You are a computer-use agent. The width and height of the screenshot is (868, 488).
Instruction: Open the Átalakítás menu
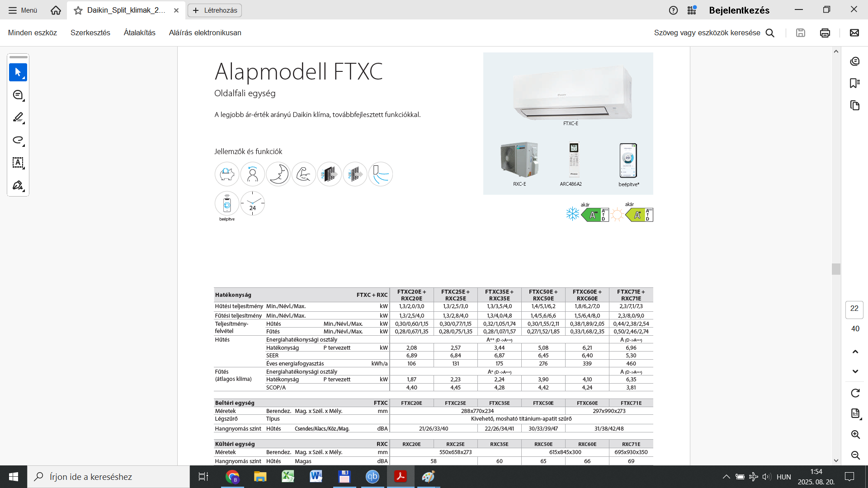pos(139,33)
